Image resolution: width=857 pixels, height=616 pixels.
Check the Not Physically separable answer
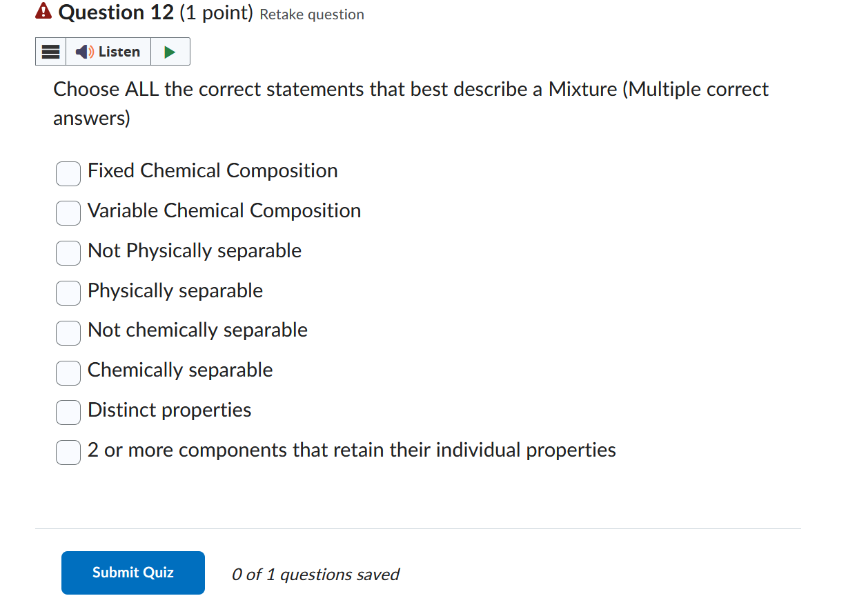[x=68, y=253]
